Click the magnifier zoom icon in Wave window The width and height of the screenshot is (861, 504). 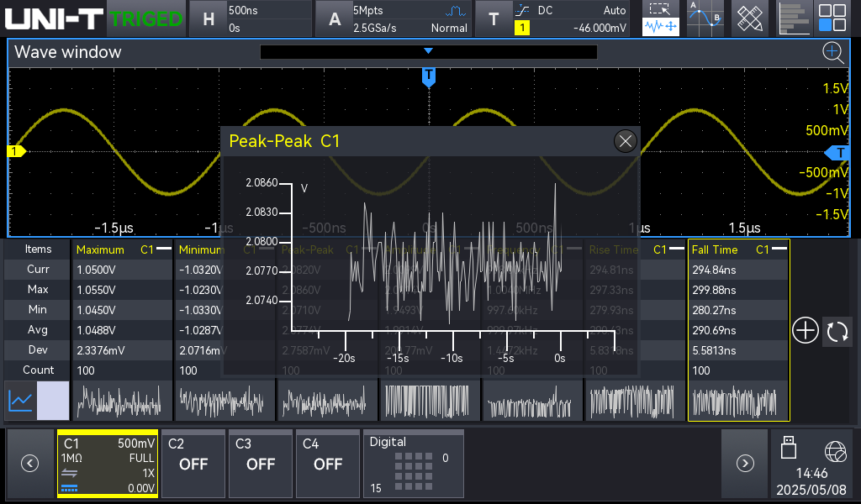832,53
